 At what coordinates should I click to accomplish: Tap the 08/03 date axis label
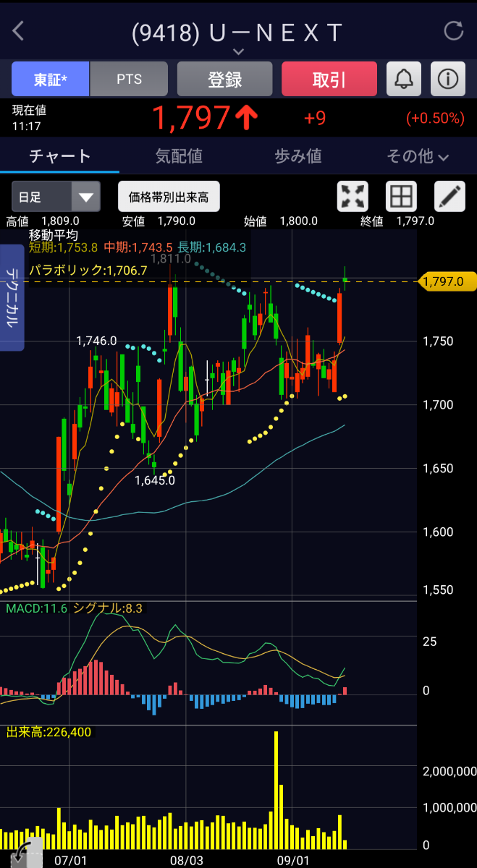(x=186, y=860)
